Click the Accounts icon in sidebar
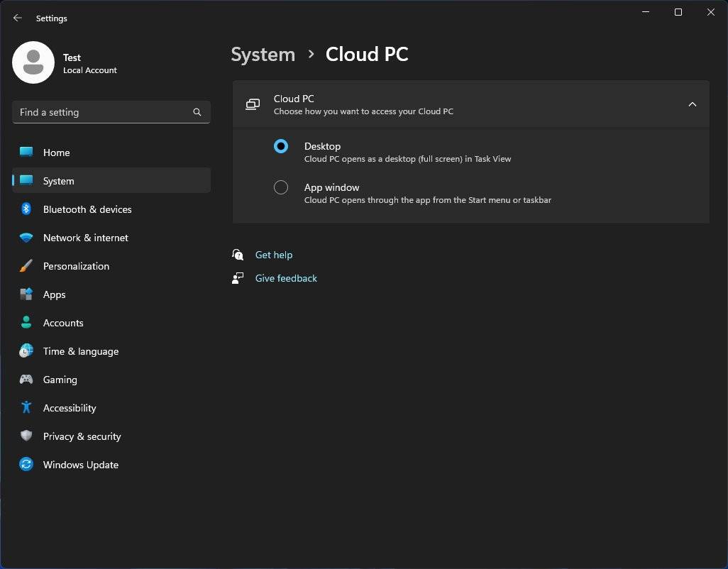The image size is (728, 569). click(26, 323)
